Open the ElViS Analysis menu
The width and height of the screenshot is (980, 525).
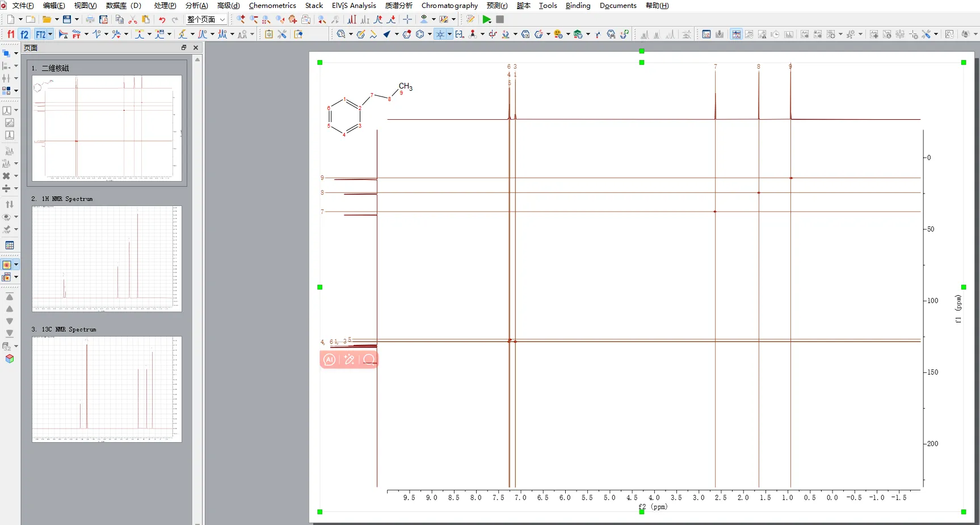point(354,6)
